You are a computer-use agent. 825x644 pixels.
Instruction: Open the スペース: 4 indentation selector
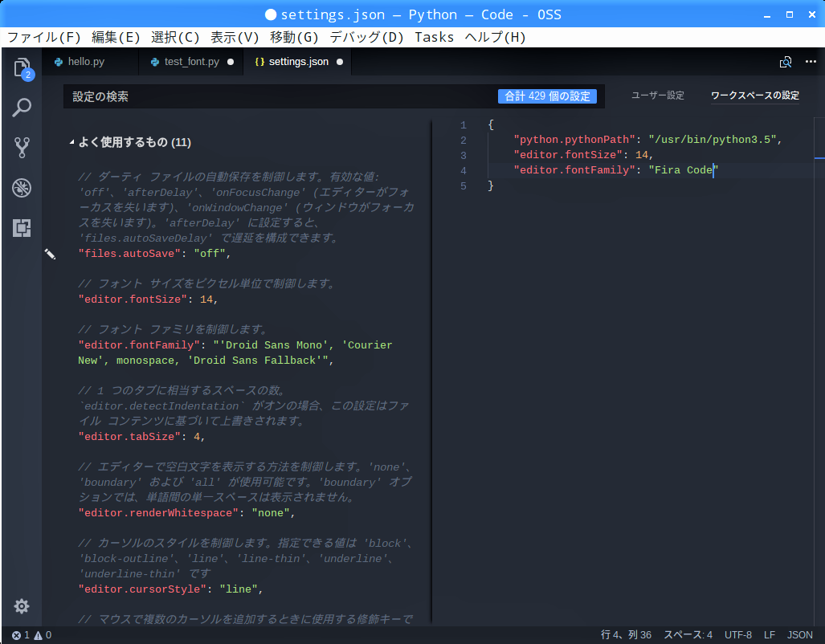[688, 635]
